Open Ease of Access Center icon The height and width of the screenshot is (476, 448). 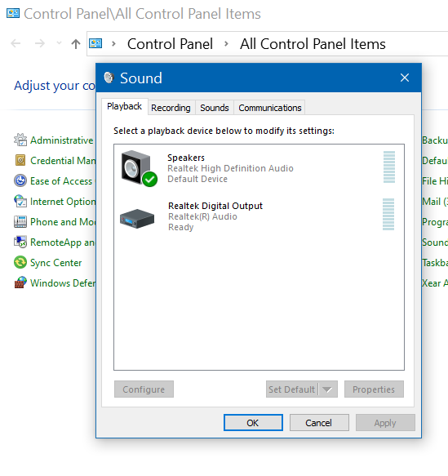(20, 180)
